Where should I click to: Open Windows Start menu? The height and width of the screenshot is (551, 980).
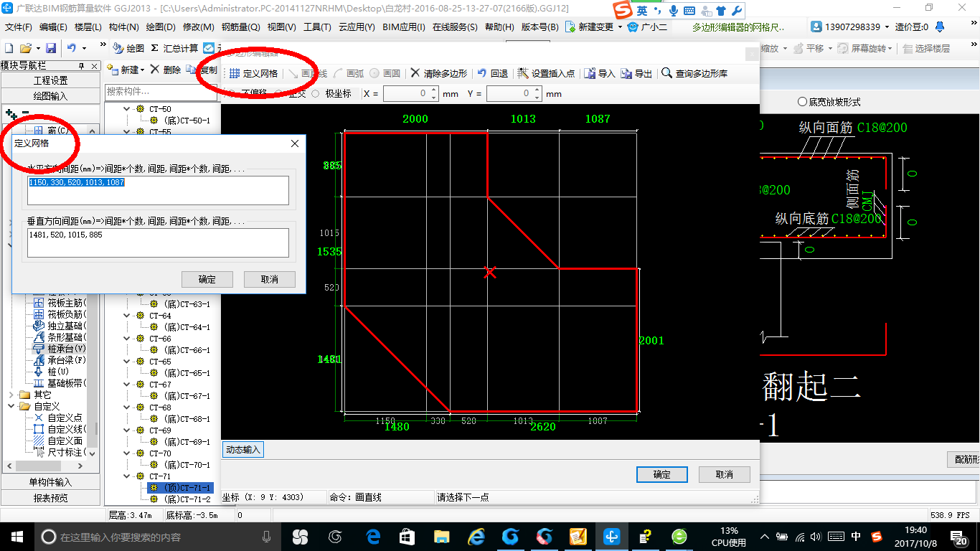pos(16,536)
